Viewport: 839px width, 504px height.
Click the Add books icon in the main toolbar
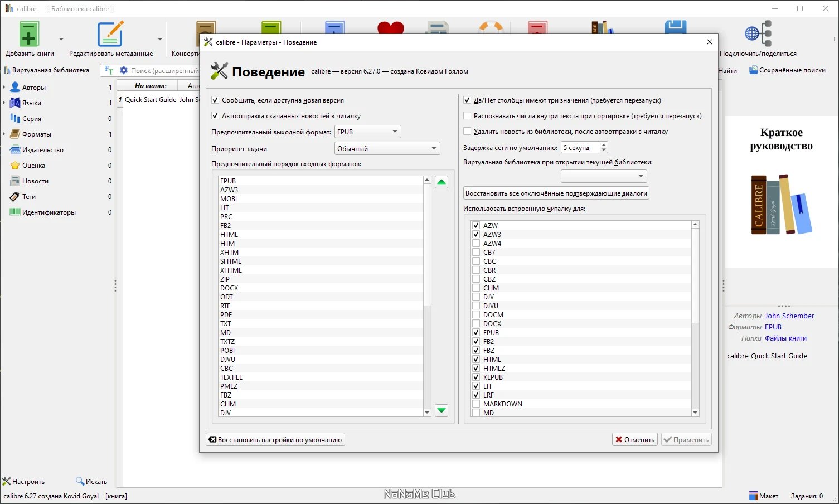(x=29, y=34)
